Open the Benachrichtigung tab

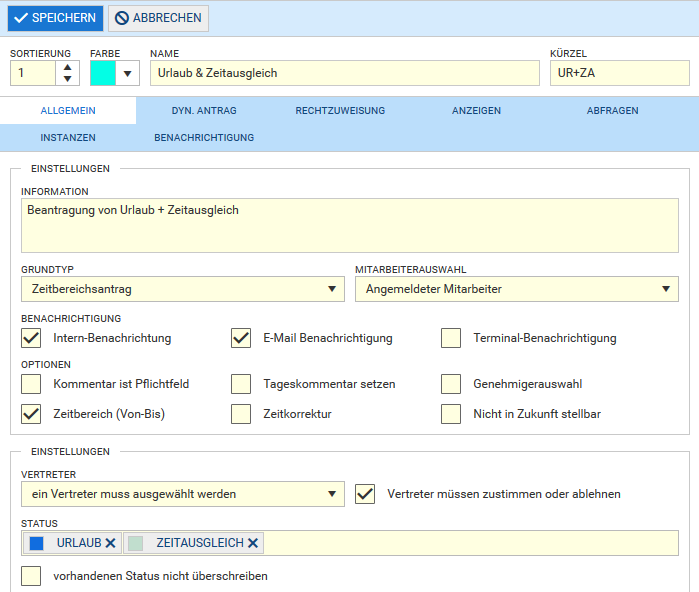[x=204, y=138]
